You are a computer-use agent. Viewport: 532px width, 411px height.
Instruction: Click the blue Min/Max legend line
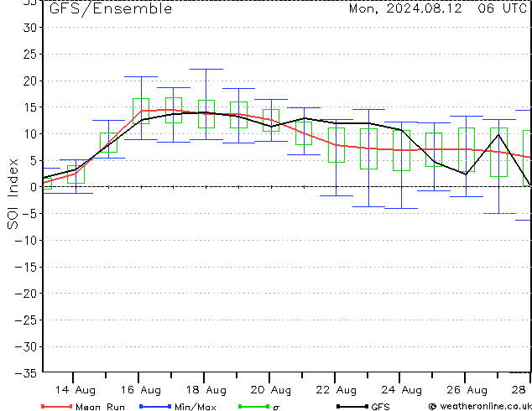click(155, 406)
